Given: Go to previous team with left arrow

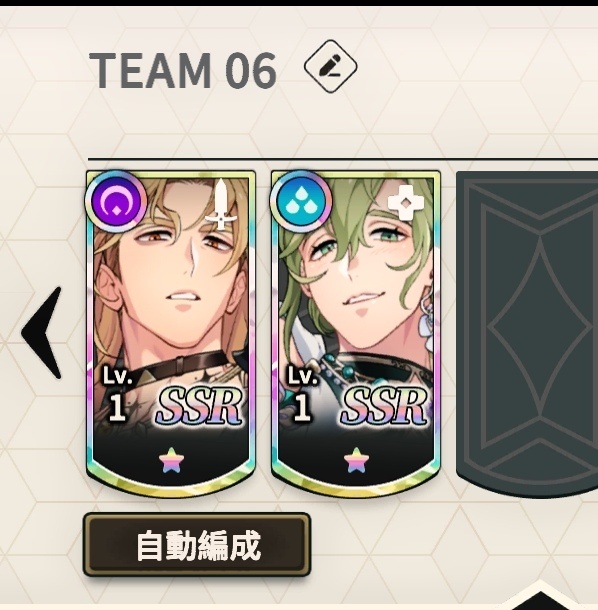Looking at the screenshot, I should [42, 333].
